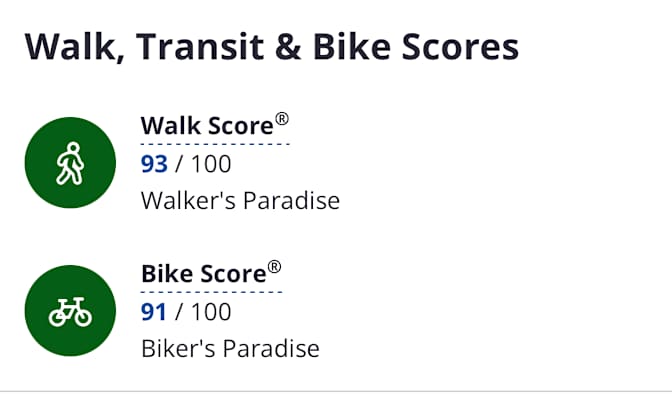Click the Walker's Paradise description text
Viewport: 672px width, 416px height.
click(240, 201)
